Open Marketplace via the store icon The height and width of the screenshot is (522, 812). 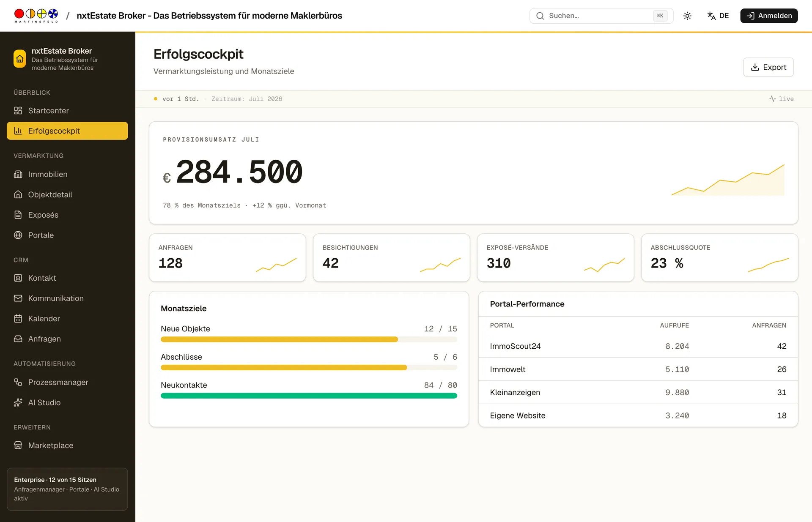click(x=18, y=445)
